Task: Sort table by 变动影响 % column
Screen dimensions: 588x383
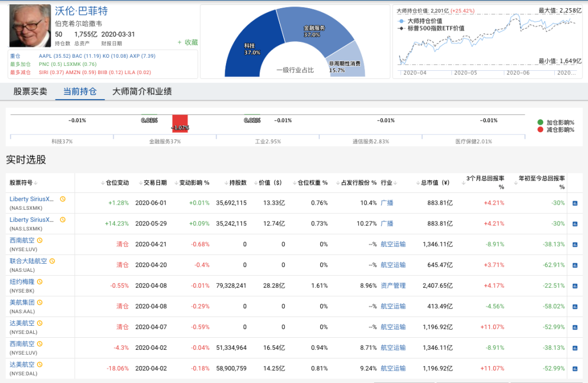Action: [x=192, y=183]
